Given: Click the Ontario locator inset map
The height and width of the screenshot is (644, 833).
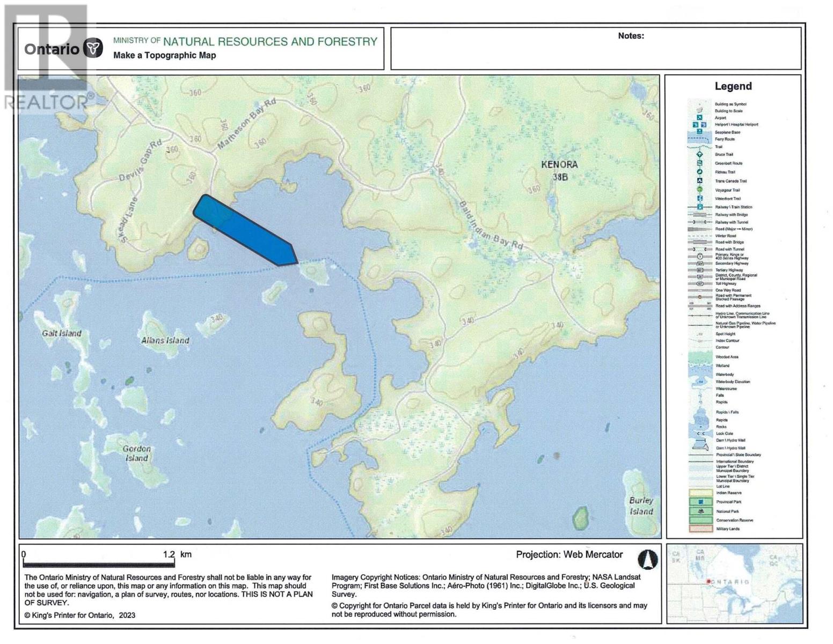Looking at the screenshot, I should [x=734, y=583].
